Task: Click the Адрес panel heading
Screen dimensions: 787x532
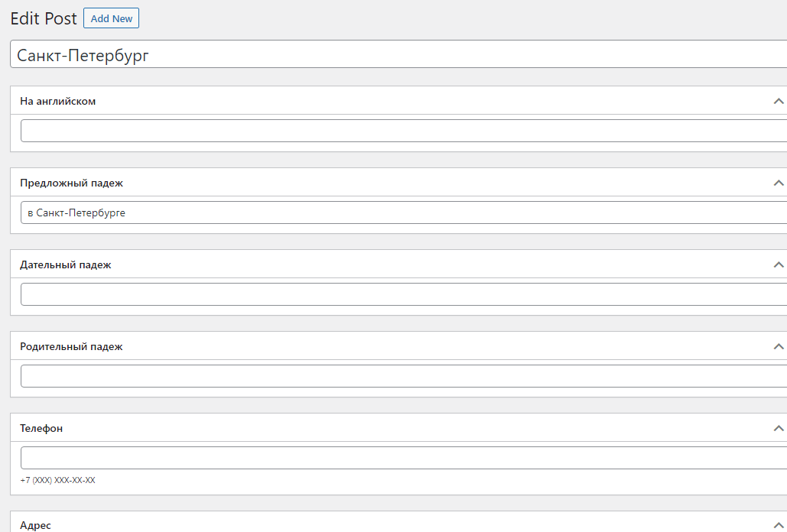Action: pyautogui.click(x=35, y=525)
